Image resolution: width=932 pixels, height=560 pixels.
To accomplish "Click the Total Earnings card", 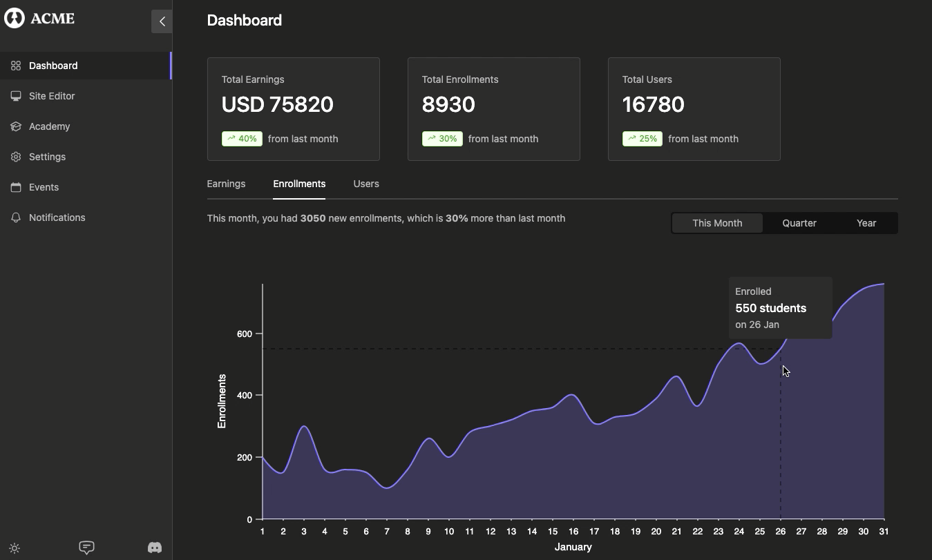I will [x=294, y=109].
